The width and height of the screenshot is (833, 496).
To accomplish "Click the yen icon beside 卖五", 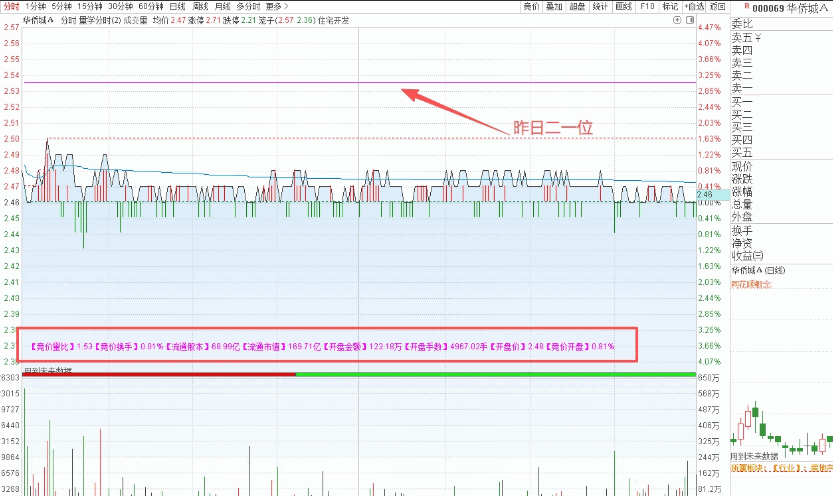I will tap(758, 37).
